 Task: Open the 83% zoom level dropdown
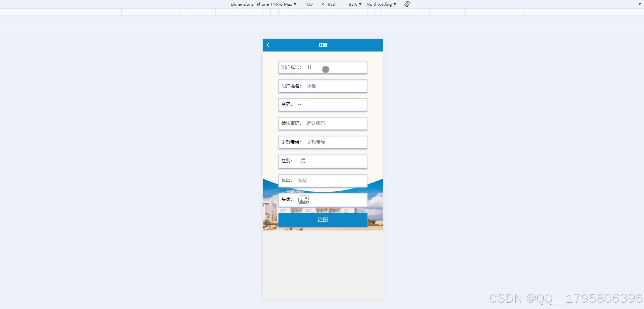(x=354, y=4)
